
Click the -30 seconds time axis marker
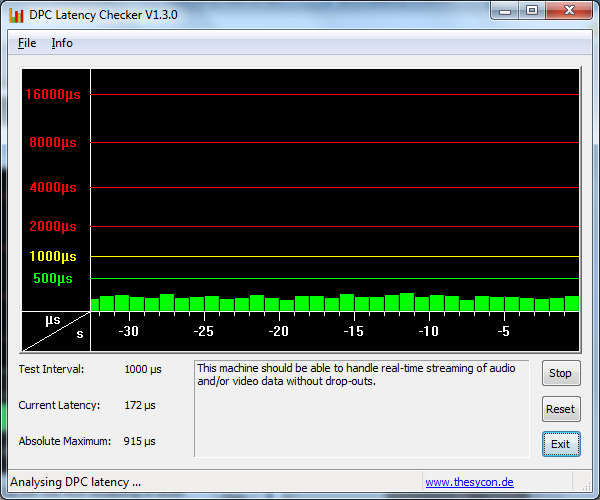pos(128,331)
